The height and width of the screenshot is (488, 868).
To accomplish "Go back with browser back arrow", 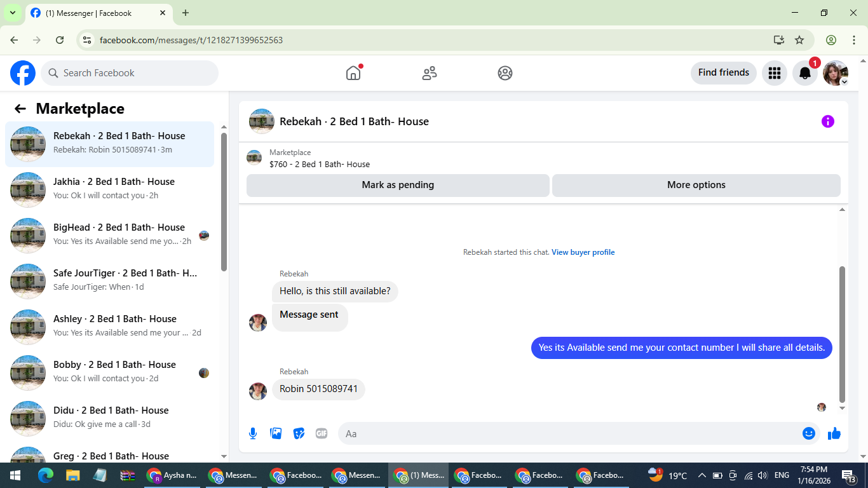I will 14,40.
